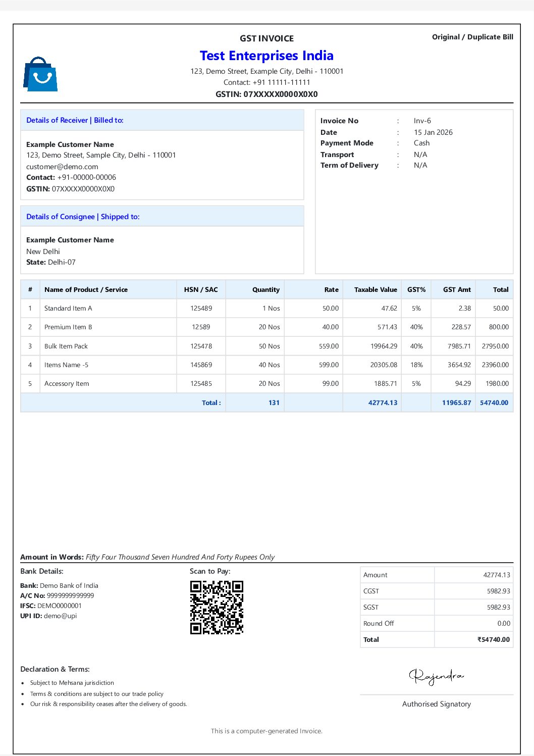This screenshot has height=756, width=534.
Task: Select the Premium Item B product name
Action: [68, 327]
